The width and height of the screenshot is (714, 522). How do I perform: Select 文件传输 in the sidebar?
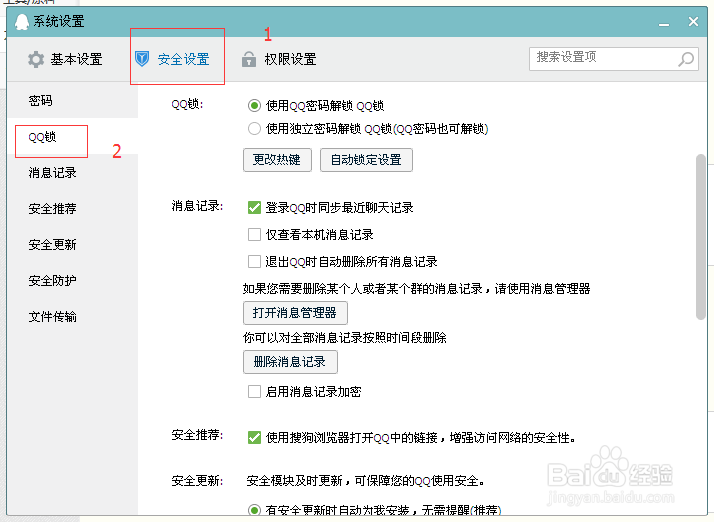[72, 317]
